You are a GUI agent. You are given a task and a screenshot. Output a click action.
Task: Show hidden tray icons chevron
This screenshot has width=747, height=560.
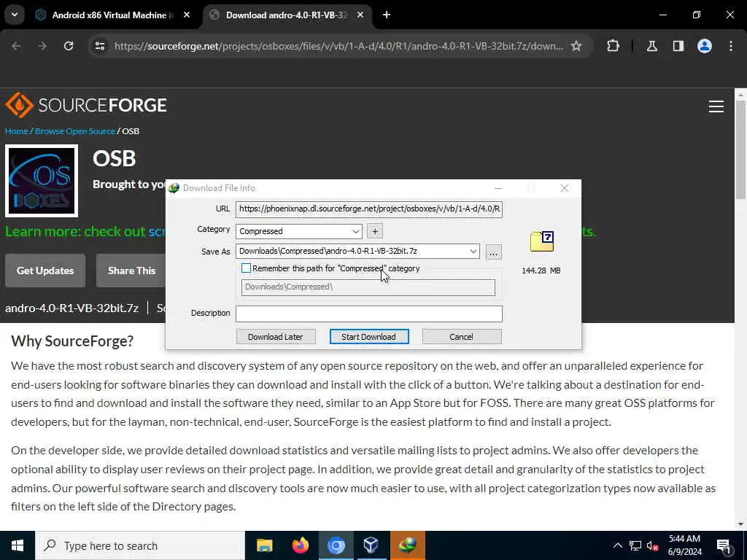tap(617, 545)
